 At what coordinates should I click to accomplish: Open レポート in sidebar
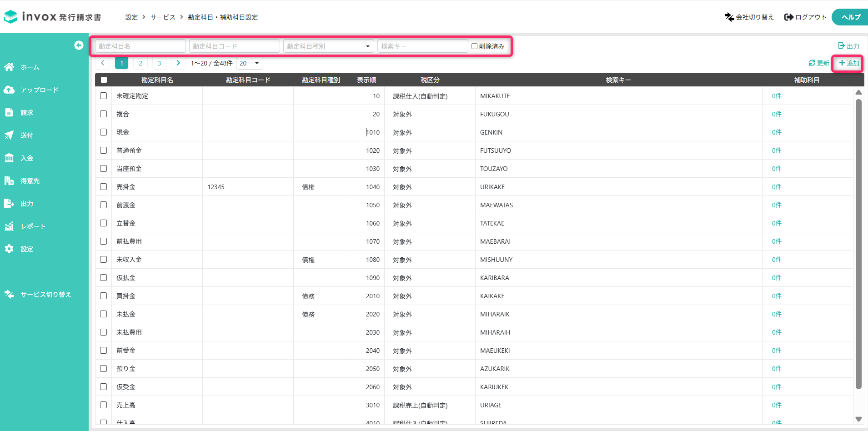(x=25, y=226)
